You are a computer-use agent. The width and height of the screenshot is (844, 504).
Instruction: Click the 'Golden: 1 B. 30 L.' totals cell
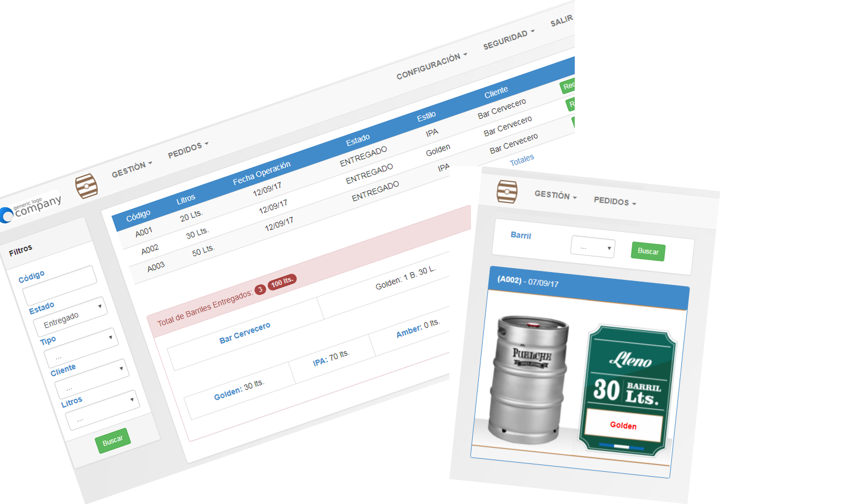(405, 277)
